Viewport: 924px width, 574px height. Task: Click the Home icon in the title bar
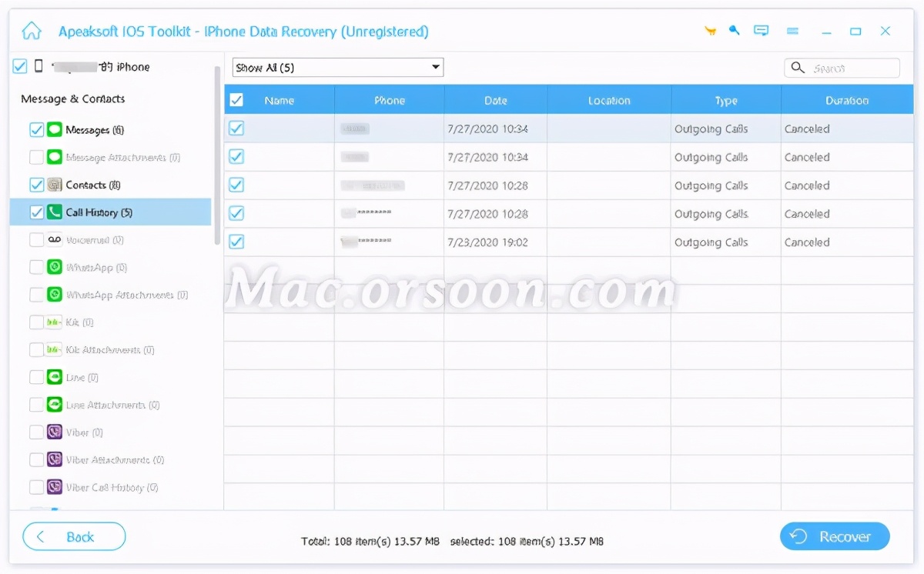pyautogui.click(x=31, y=31)
